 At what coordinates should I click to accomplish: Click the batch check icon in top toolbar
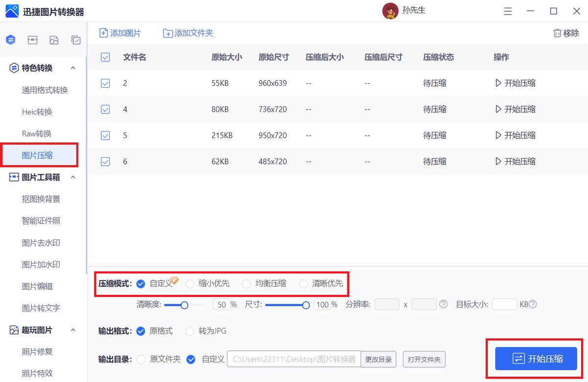pos(76,40)
